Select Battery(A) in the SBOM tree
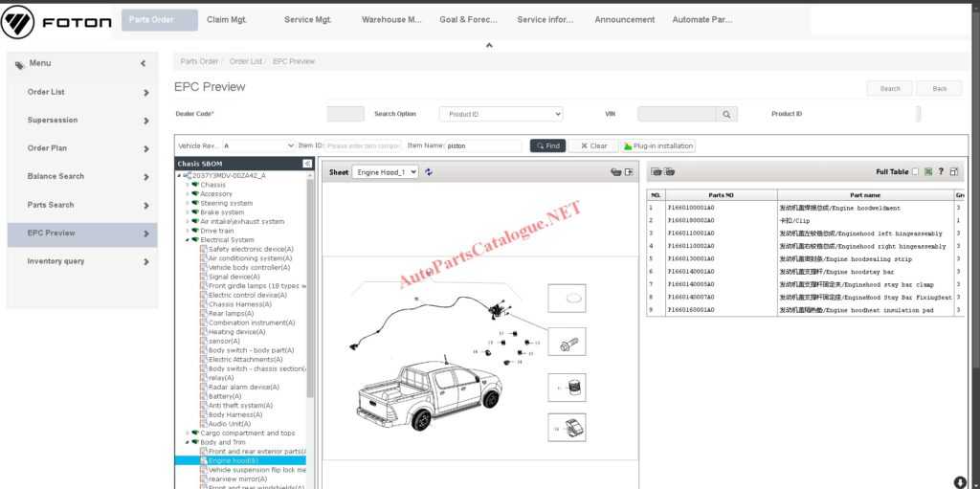 pyautogui.click(x=224, y=396)
